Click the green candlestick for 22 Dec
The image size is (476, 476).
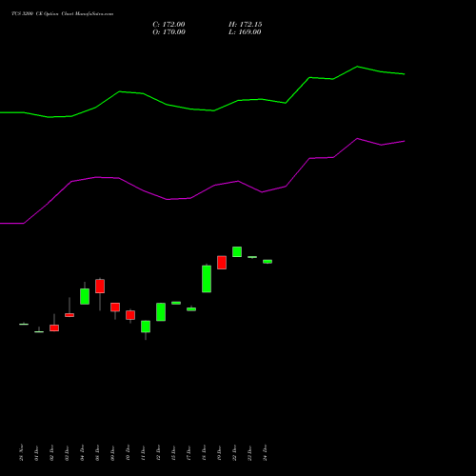click(237, 251)
